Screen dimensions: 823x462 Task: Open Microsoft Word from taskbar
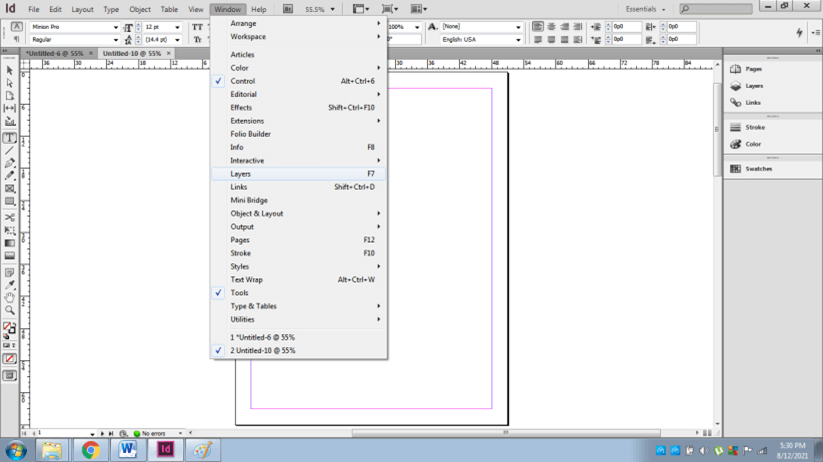[x=128, y=450]
